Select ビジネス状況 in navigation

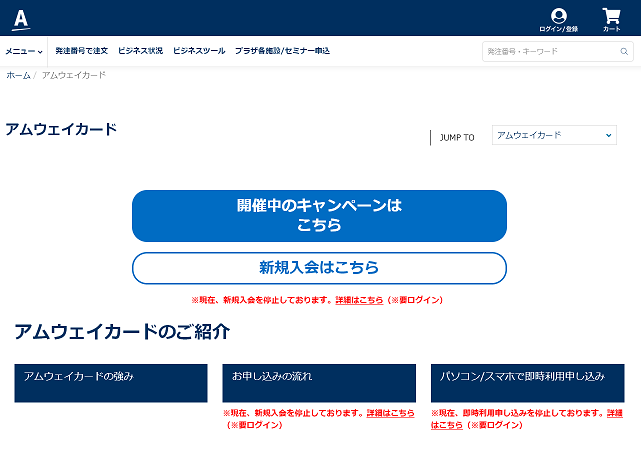pos(140,51)
